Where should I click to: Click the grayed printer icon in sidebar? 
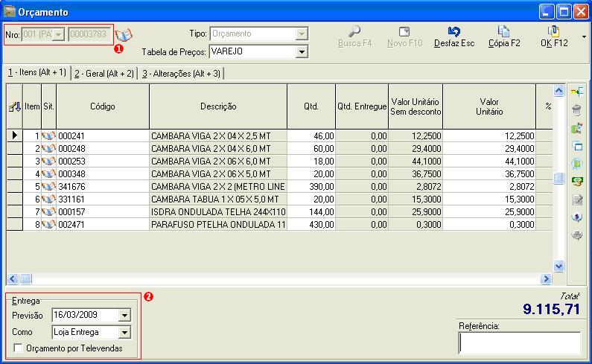[x=576, y=235]
